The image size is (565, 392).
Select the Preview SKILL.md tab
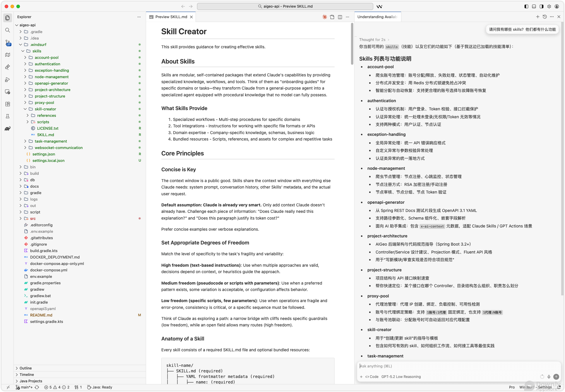pos(171,17)
